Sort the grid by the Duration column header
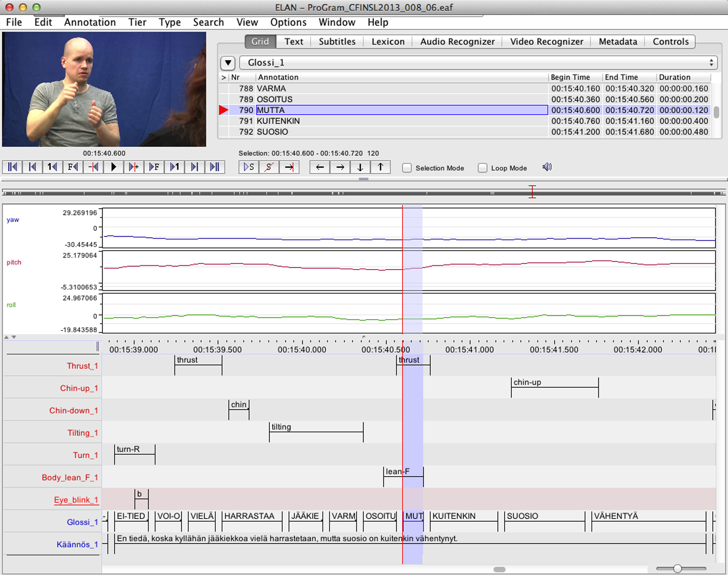This screenshot has height=575, width=728. [683, 77]
